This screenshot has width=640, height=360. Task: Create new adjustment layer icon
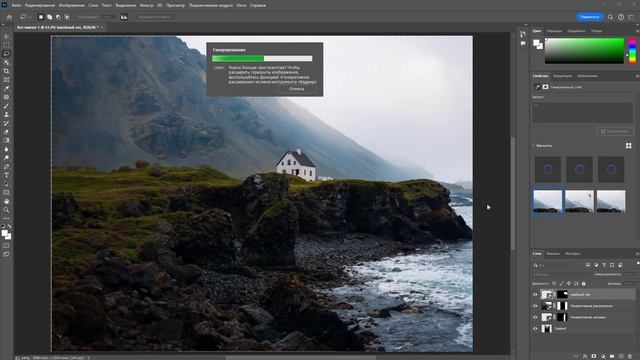[x=603, y=356]
